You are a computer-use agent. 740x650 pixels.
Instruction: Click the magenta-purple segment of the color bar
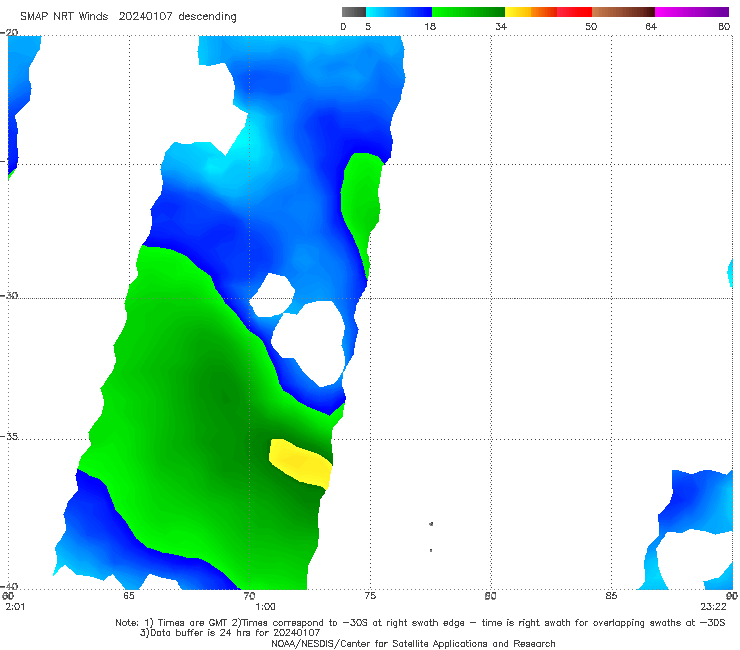[692, 12]
